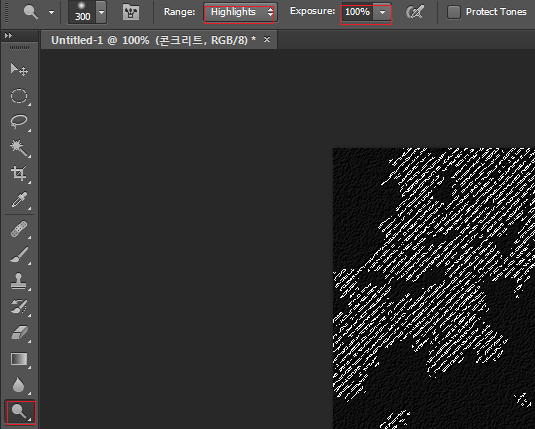Select the History Brush tool
This screenshot has height=429, width=535.
coord(19,307)
